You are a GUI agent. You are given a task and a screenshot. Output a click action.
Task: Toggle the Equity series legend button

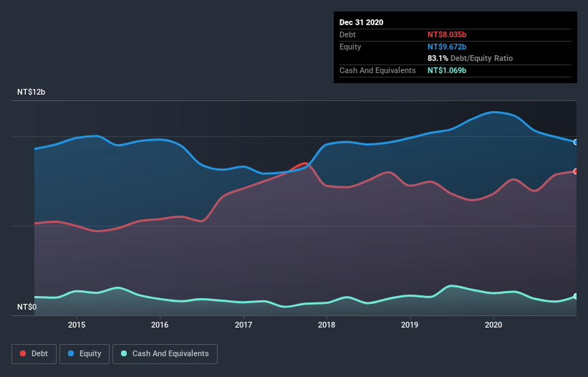85,354
